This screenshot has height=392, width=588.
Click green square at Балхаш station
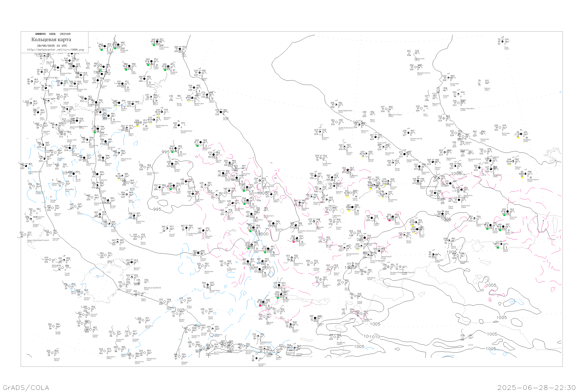(x=278, y=298)
